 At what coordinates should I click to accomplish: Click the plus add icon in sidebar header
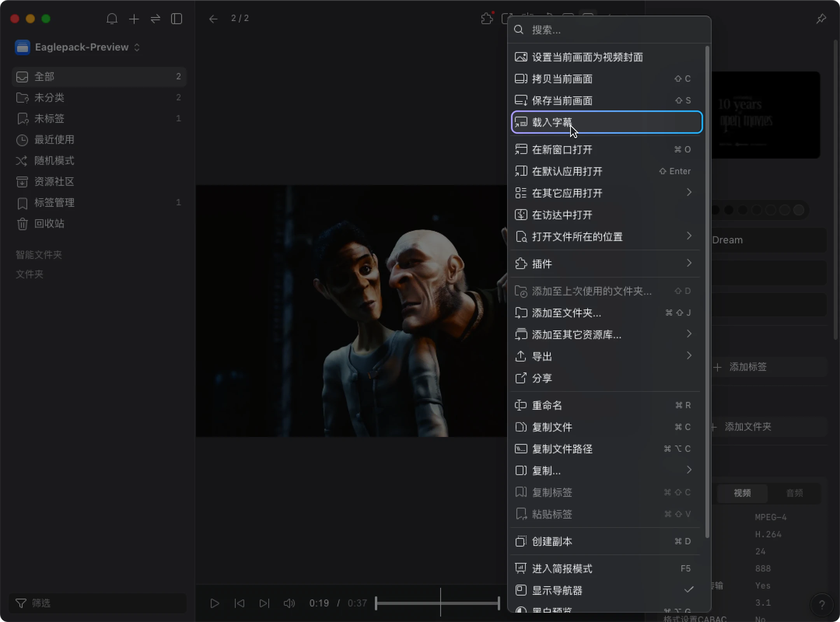(134, 19)
